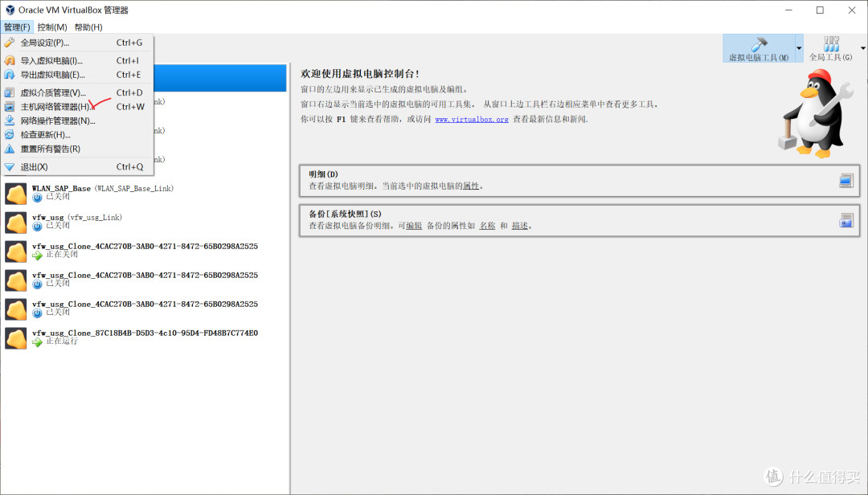Viewport: 868px width, 495px height.
Task: Click the 编辑 link in 备份 card
Action: (x=414, y=226)
